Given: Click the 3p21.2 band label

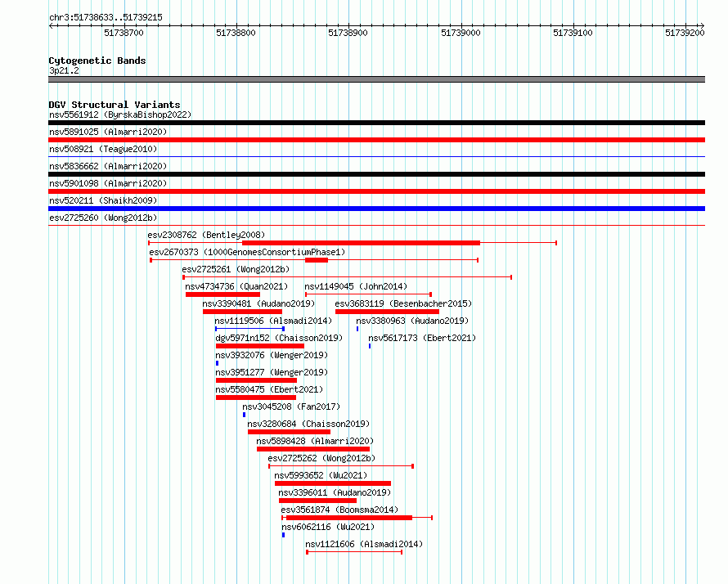Looking at the screenshot, I should tap(64, 70).
